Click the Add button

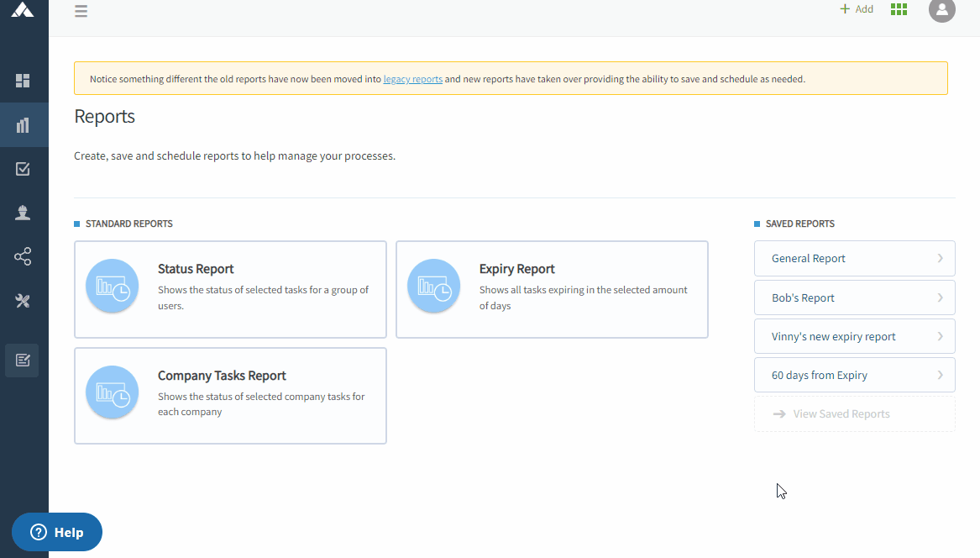pyautogui.click(x=857, y=9)
